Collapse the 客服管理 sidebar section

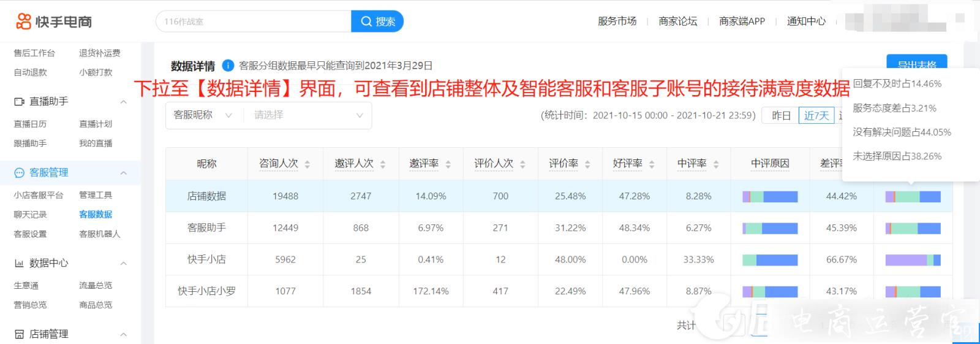[123, 173]
